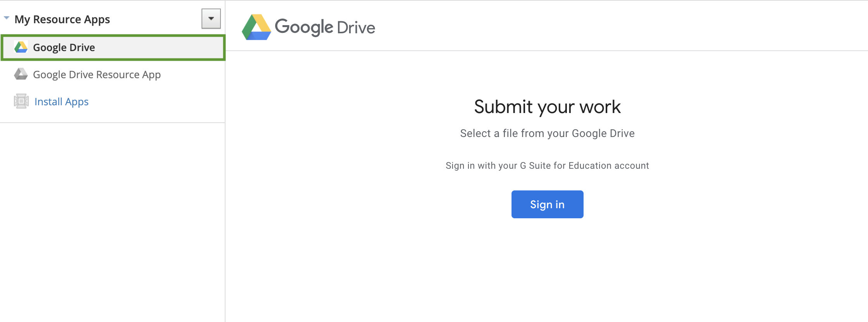The width and height of the screenshot is (868, 322).
Task: Click the word "Google" in the header wordmark
Action: (304, 27)
